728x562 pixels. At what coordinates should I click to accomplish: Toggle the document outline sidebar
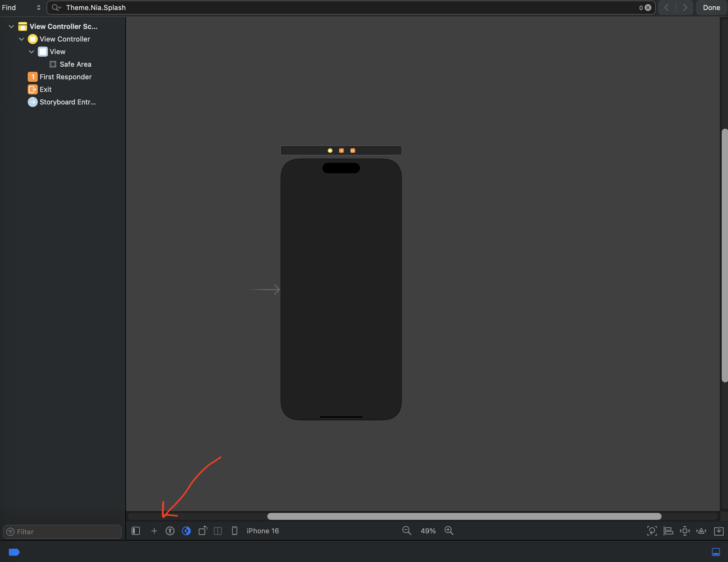pos(136,531)
